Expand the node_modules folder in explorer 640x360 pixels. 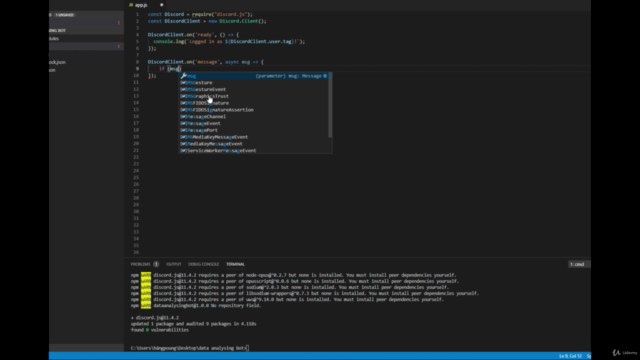click(x=54, y=38)
